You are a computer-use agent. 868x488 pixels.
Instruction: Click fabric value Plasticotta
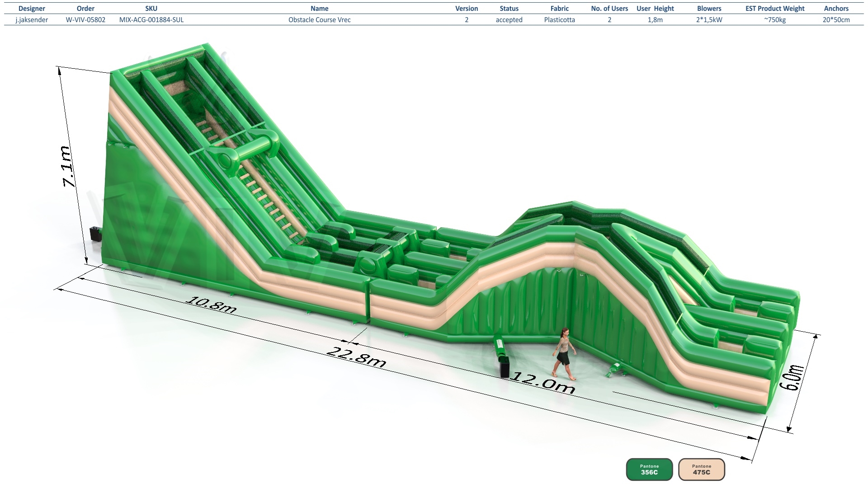[560, 20]
